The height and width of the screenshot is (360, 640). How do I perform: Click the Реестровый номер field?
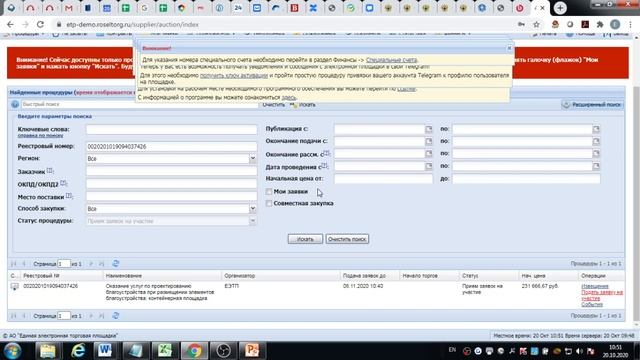[171, 147]
